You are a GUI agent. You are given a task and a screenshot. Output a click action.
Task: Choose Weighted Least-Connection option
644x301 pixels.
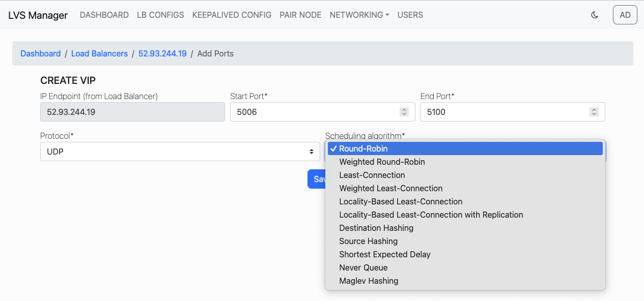click(465, 188)
